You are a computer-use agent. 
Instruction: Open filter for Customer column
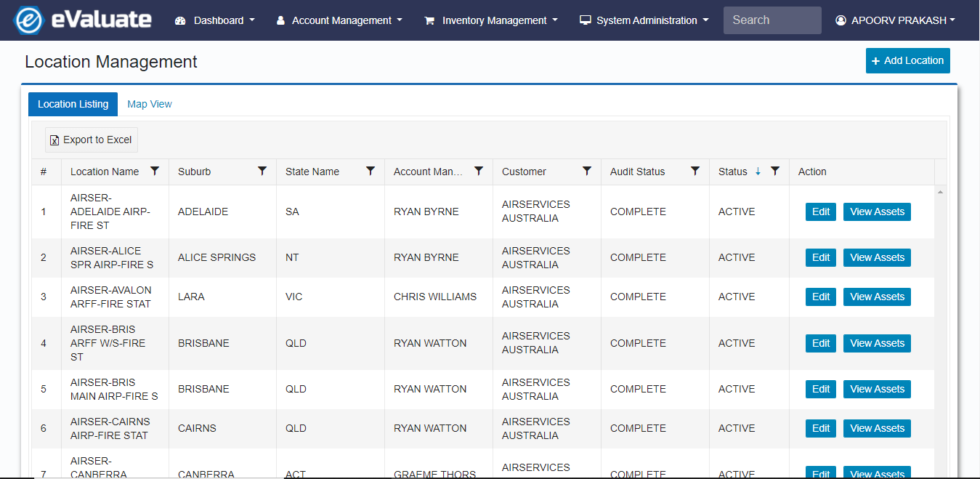[x=587, y=171]
